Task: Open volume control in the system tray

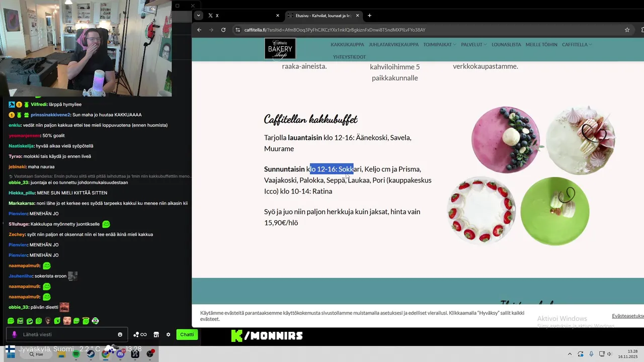Action: [609, 354]
